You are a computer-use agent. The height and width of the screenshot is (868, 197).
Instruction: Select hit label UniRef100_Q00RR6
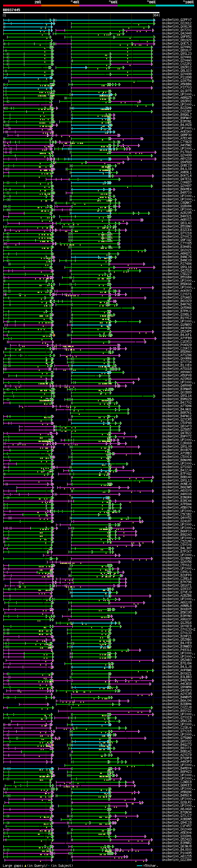[x=177, y=358]
